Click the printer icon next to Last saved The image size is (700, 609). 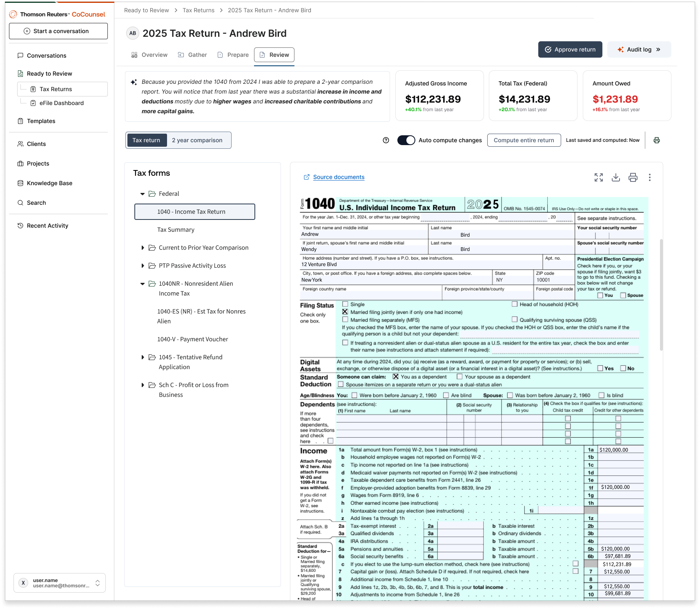click(x=657, y=140)
